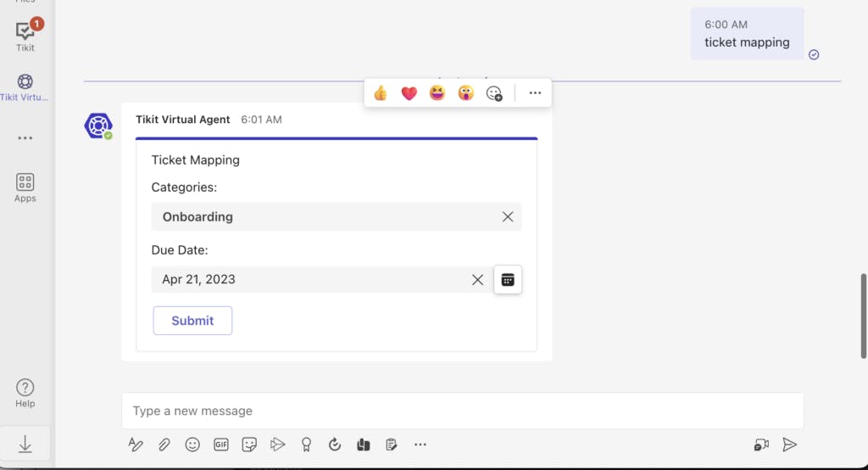Click the Ticket Mapping card title
This screenshot has width=868, height=470.
tap(196, 160)
